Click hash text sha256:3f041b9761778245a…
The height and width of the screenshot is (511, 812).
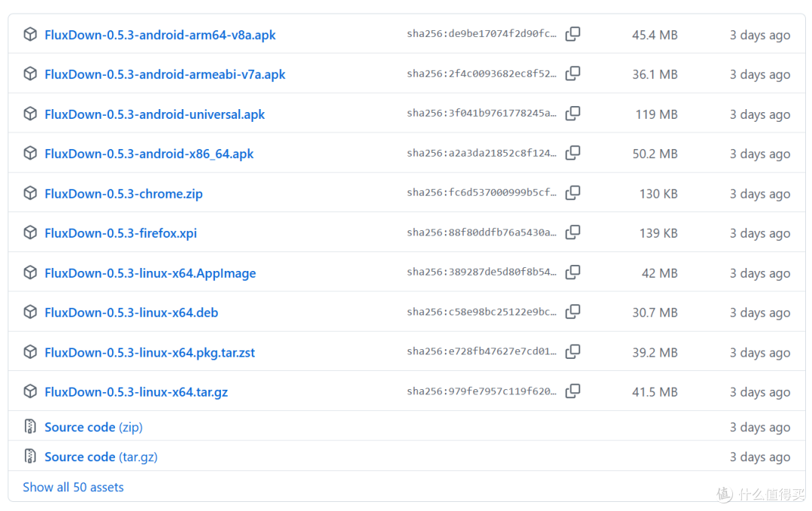482,114
